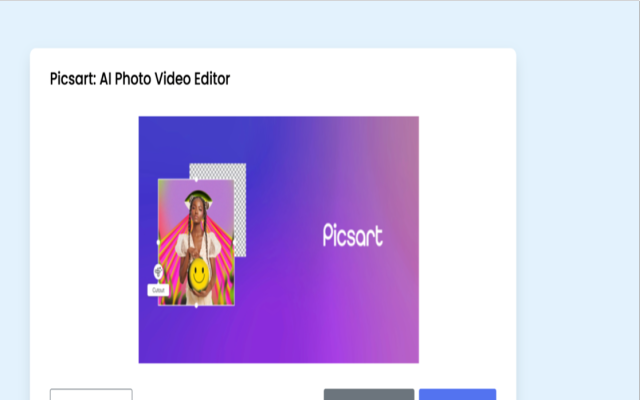The image size is (640, 400).
Task: Click the white outlined box at card bottom-left
Action: point(91,395)
